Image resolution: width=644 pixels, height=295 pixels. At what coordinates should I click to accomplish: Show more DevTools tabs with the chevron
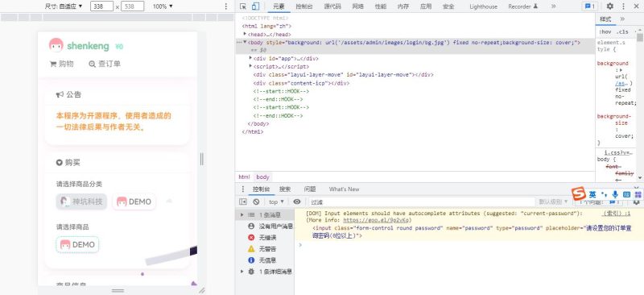pos(553,6)
